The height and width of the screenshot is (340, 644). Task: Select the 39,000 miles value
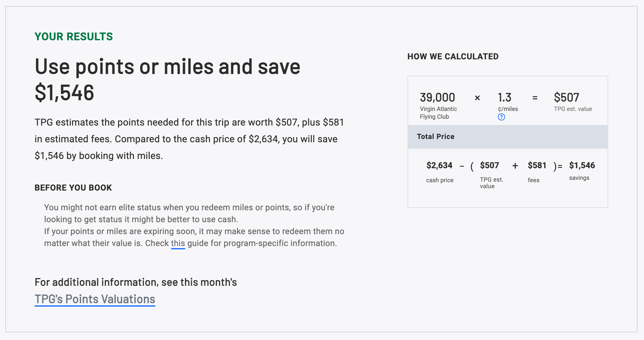(437, 97)
